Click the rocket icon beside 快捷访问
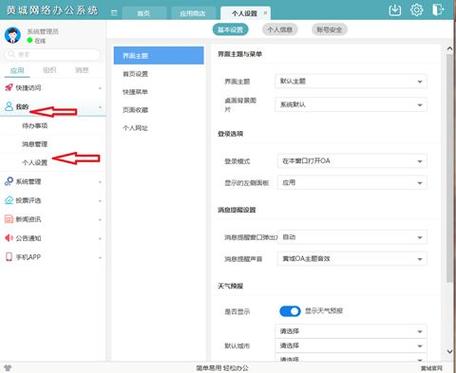456x373 pixels. [x=9, y=88]
